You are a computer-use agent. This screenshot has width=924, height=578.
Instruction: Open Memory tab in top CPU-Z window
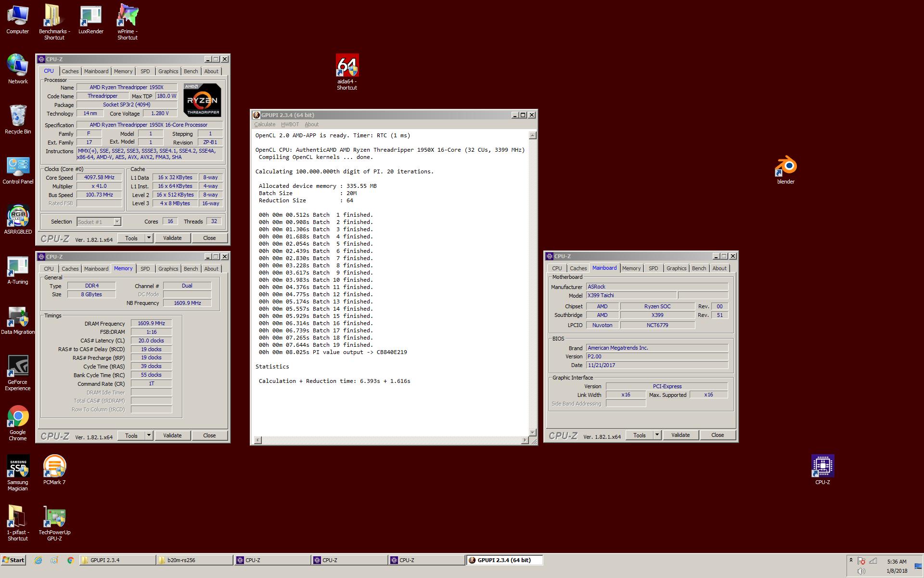pyautogui.click(x=123, y=71)
